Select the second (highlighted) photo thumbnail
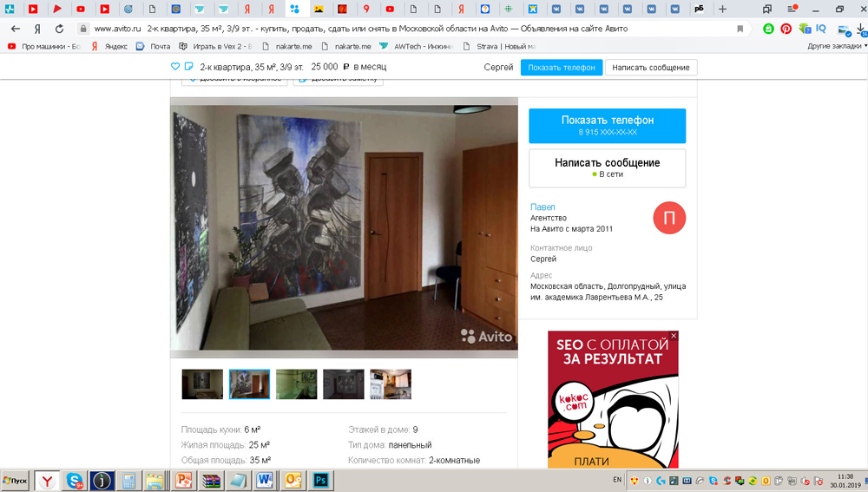868x492 pixels. [x=250, y=384]
